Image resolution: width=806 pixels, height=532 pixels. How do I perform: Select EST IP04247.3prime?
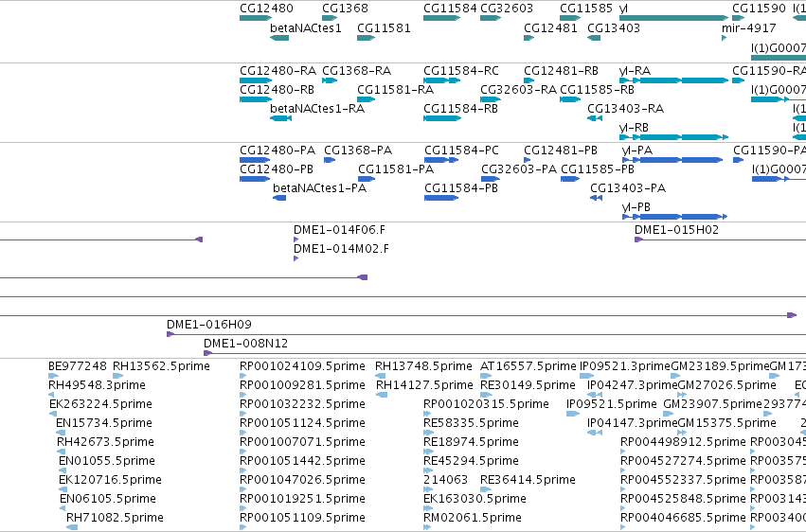[x=595, y=395]
